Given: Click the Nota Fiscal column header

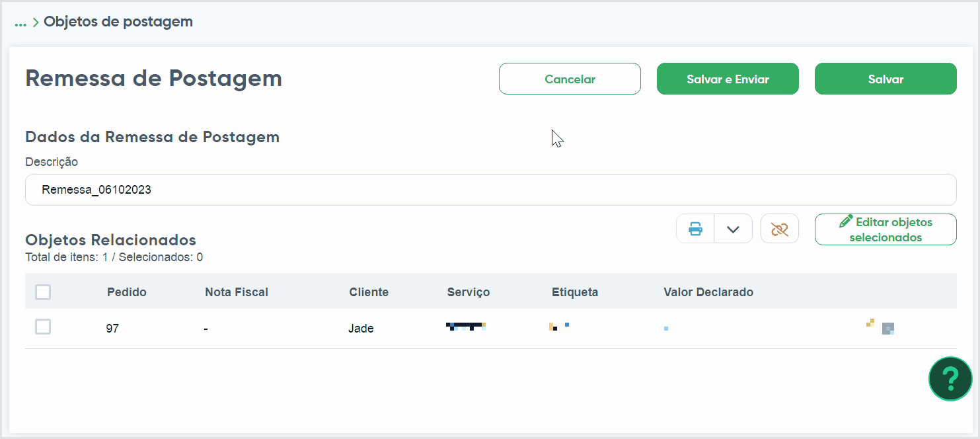Looking at the screenshot, I should click(x=237, y=292).
